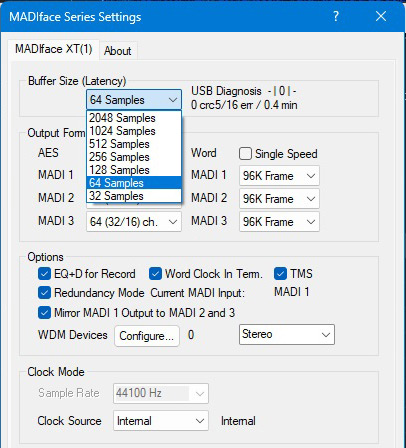Click the help question mark icon
406x448 pixels.
pyautogui.click(x=336, y=16)
